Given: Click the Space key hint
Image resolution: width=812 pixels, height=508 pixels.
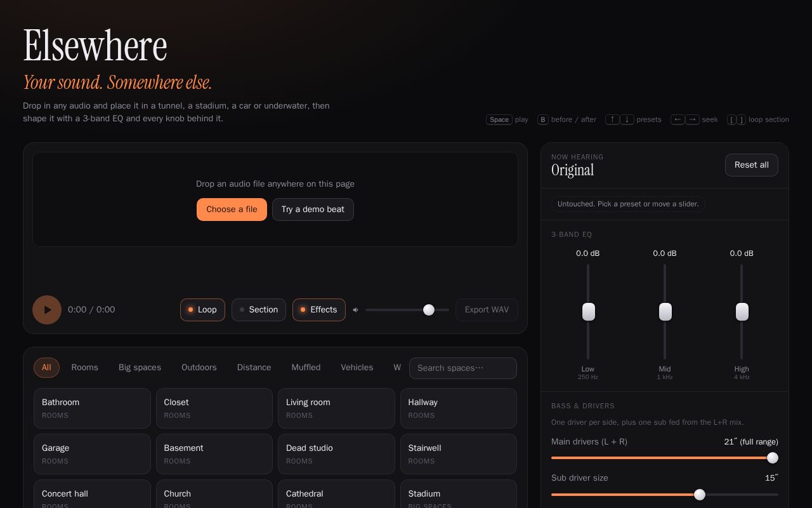Looking at the screenshot, I should coord(499,119).
